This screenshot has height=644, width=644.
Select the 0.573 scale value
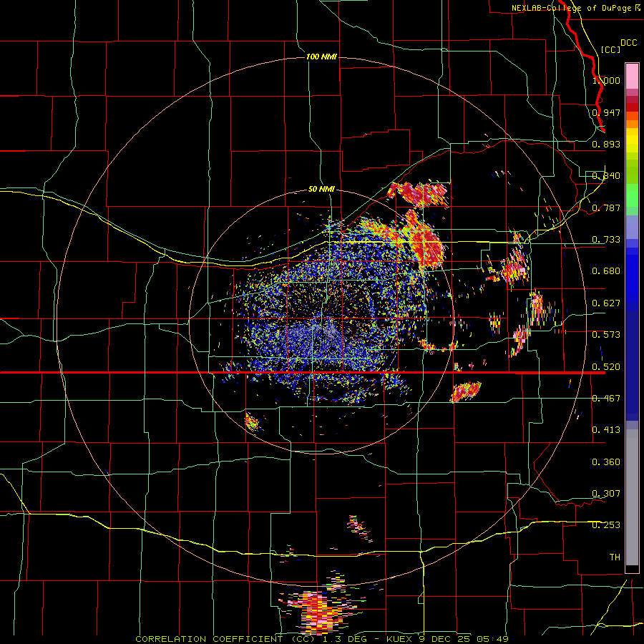pyautogui.click(x=606, y=335)
